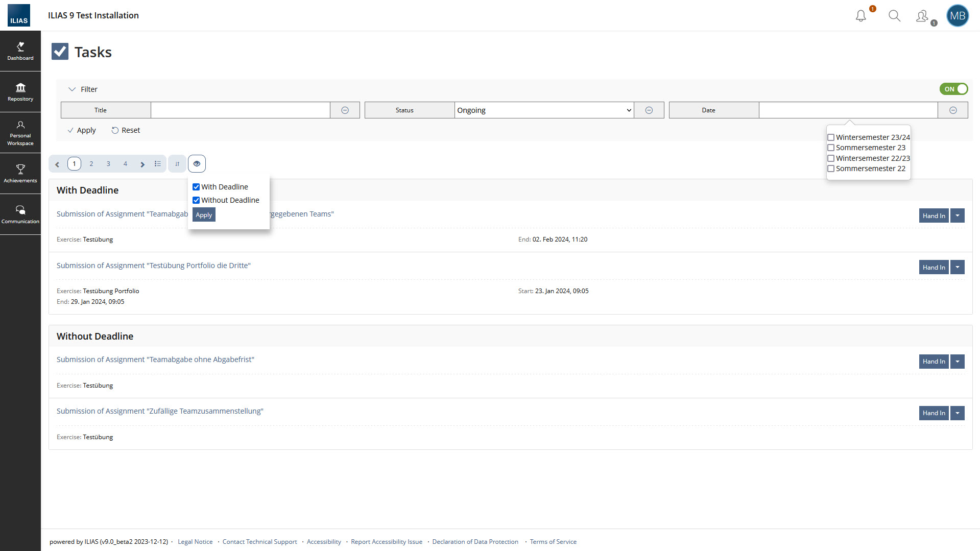Open Legal Notice footer link

pyautogui.click(x=195, y=542)
